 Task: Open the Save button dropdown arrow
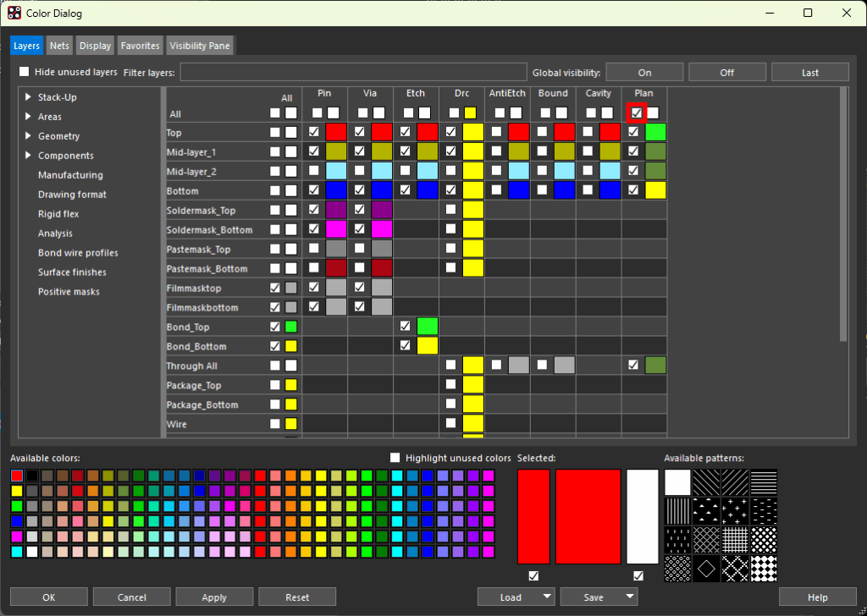point(629,597)
